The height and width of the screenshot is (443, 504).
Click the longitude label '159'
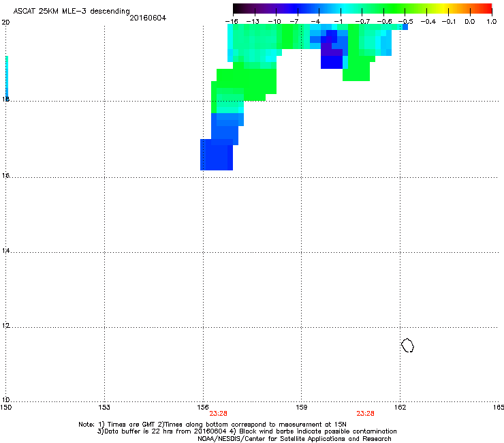click(x=301, y=408)
